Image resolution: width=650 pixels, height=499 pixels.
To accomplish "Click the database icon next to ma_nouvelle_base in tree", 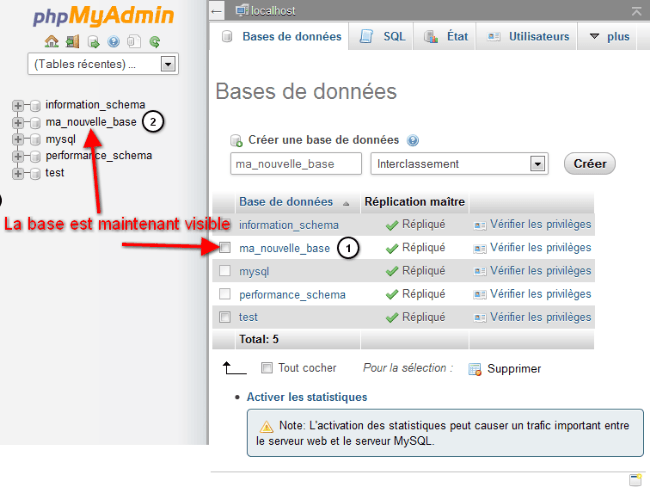I will (35, 122).
